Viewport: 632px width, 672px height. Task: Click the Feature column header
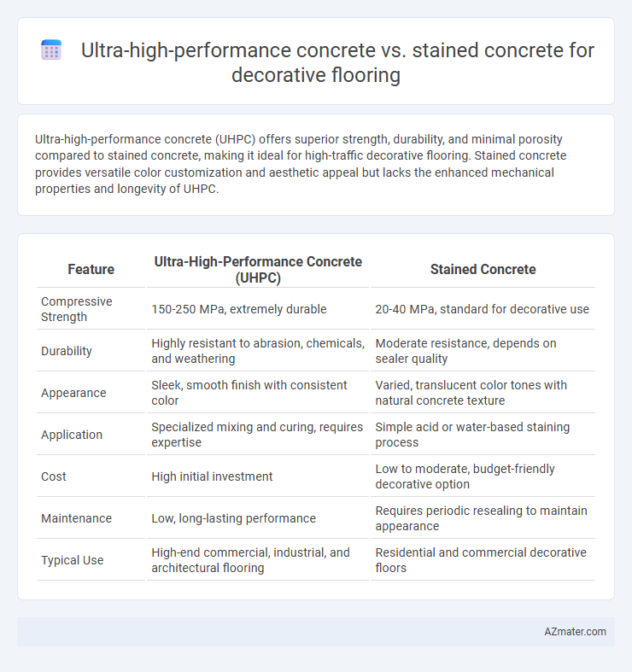click(x=91, y=269)
